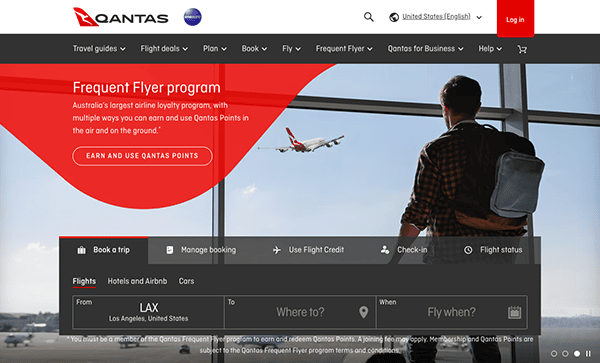Expand the Help menu

(490, 49)
